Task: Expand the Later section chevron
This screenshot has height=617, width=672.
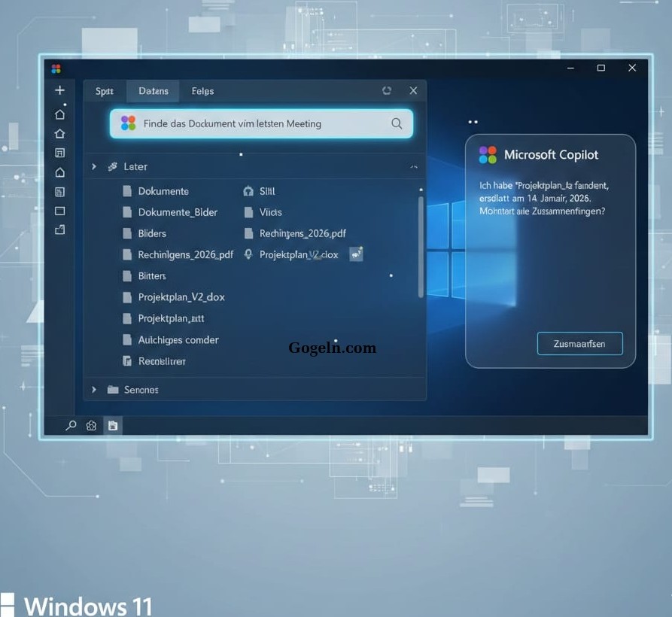Action: (x=94, y=166)
